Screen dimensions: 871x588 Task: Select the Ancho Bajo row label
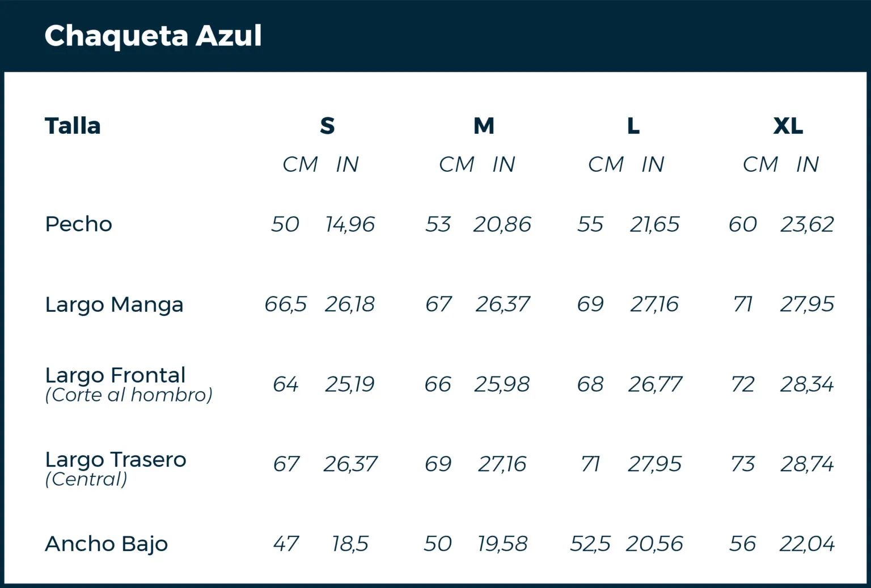(x=106, y=544)
